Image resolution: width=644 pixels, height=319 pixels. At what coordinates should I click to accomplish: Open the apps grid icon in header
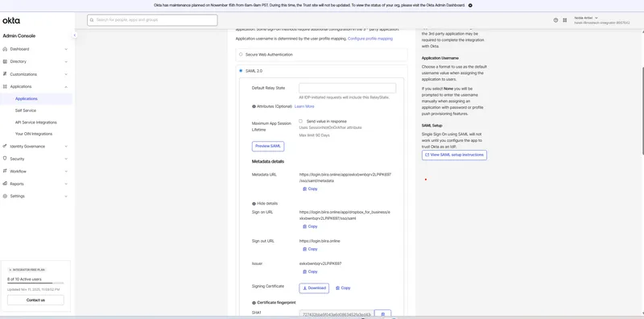click(565, 20)
